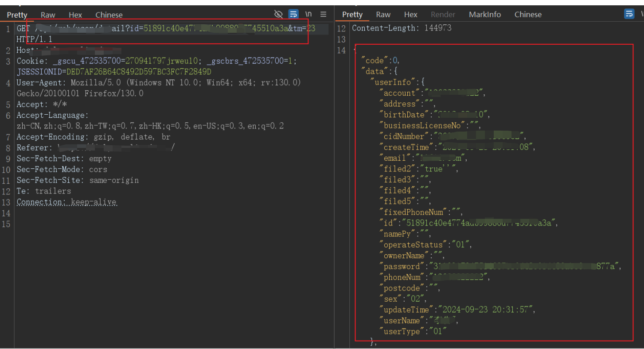This screenshot has width=644, height=349.
Task: Click the JSESSIONID cookie value line
Action: (114, 72)
